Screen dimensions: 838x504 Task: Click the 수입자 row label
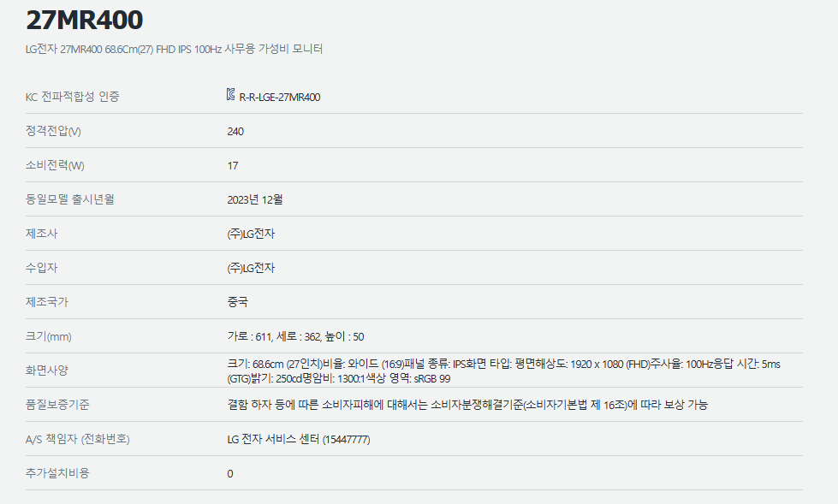[x=42, y=268]
